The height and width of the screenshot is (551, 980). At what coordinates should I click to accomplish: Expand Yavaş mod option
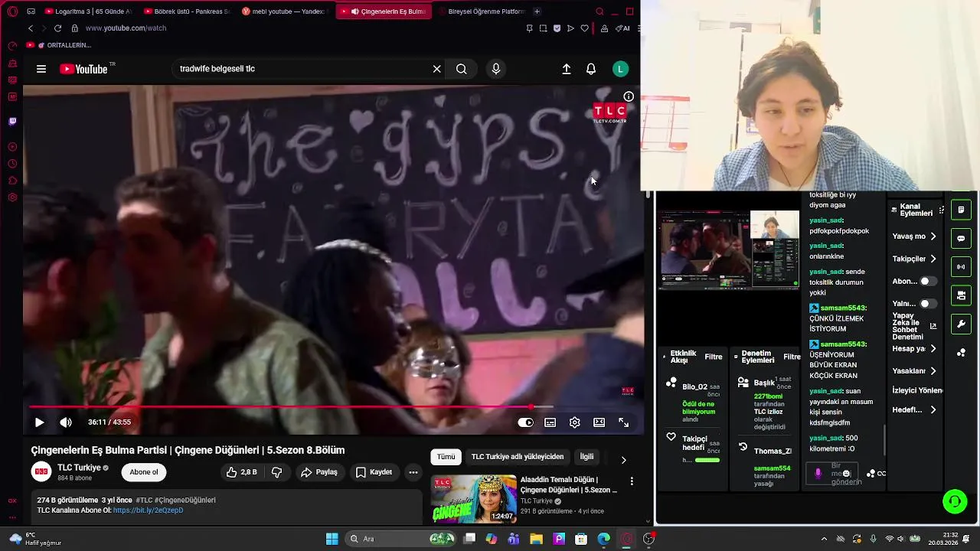914,236
